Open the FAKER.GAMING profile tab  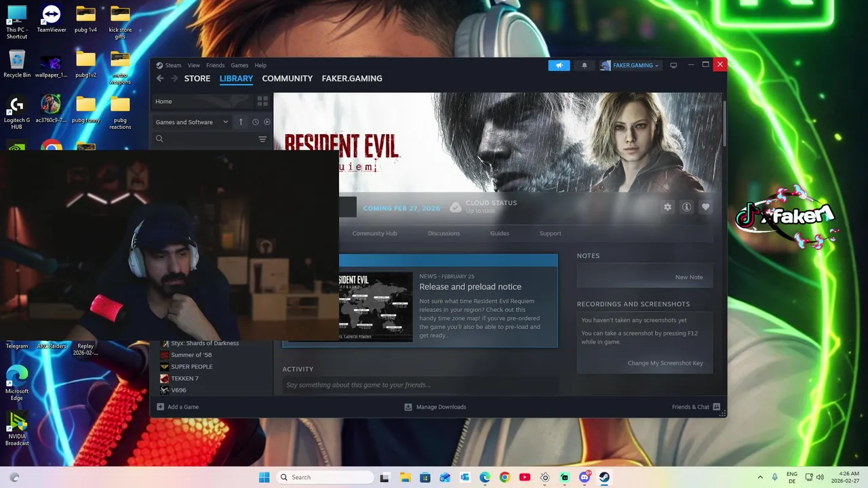[x=352, y=79]
